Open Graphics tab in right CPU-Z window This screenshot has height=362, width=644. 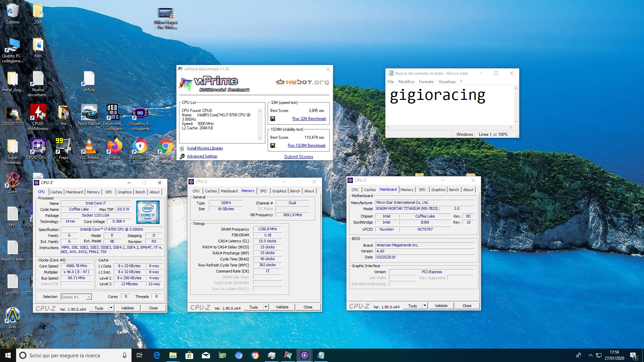pyautogui.click(x=438, y=190)
